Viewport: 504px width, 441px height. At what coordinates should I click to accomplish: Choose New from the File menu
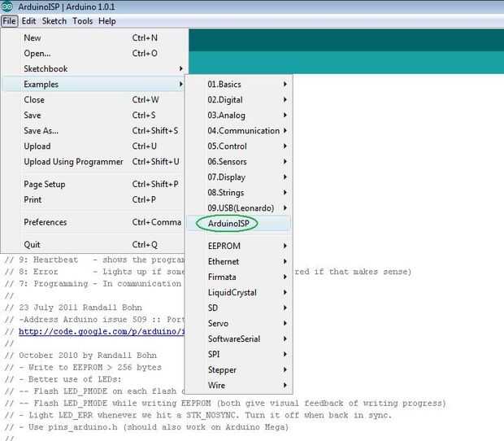point(93,38)
